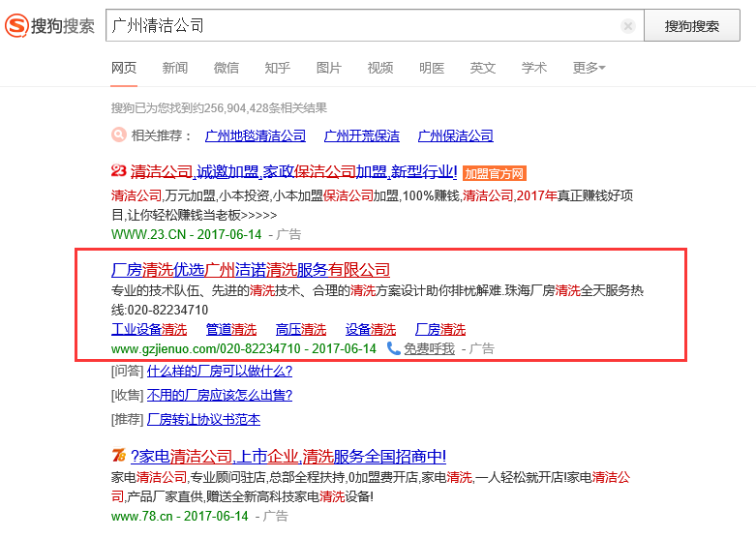
Task: Click the red 23 site icon
Action: pyautogui.click(x=119, y=170)
